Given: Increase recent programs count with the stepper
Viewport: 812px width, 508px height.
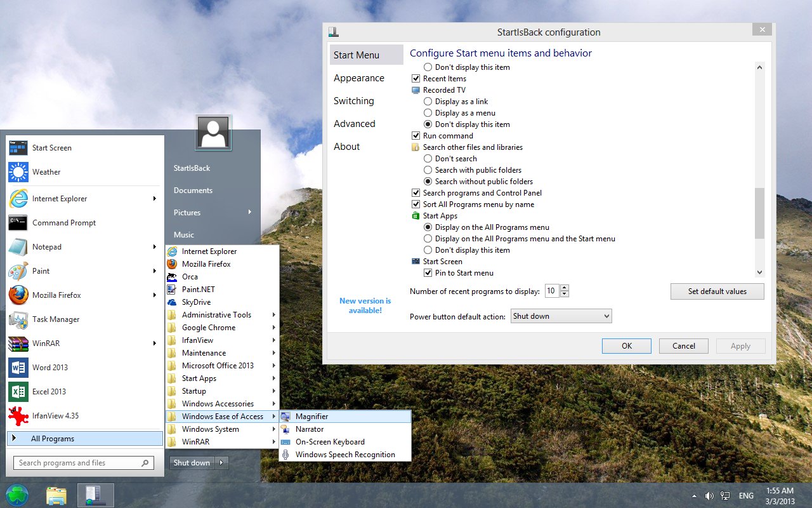Looking at the screenshot, I should [x=563, y=287].
